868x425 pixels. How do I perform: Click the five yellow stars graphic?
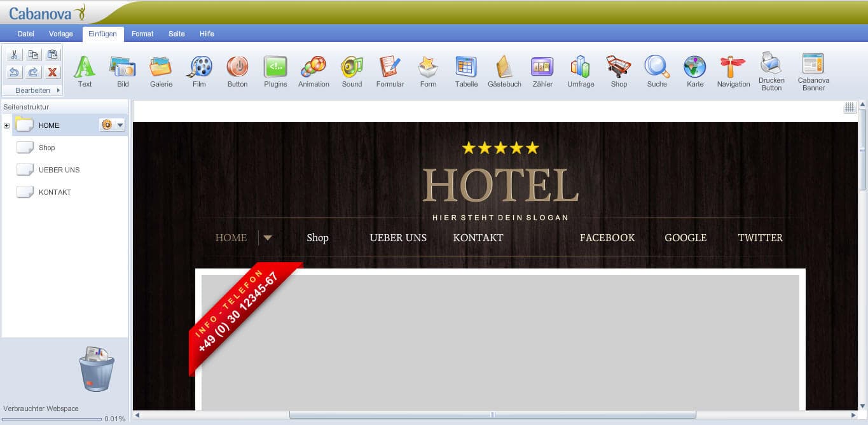coord(500,148)
